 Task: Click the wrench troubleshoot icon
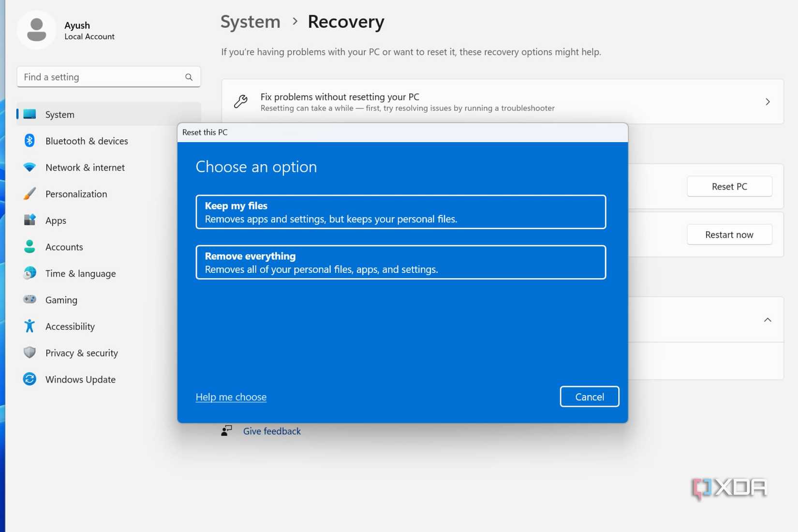tap(240, 101)
